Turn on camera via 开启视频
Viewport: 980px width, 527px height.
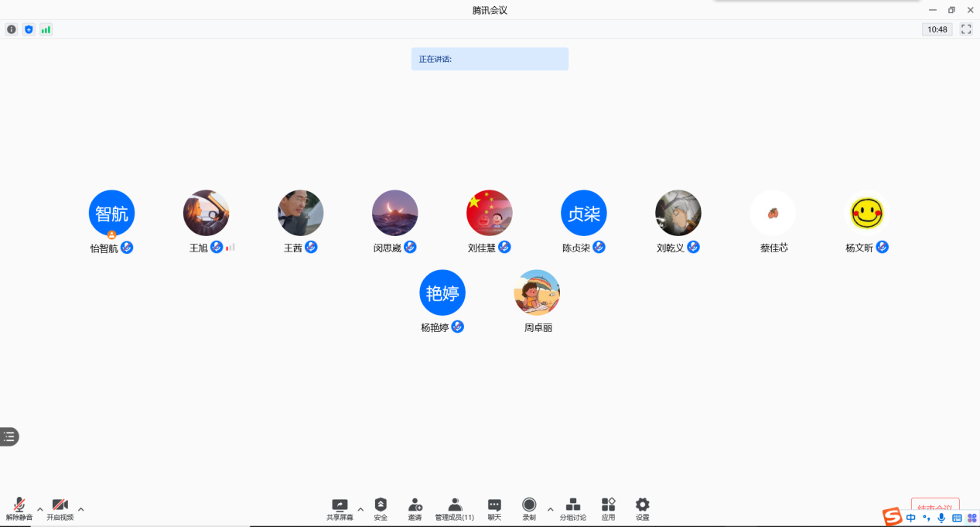60,508
